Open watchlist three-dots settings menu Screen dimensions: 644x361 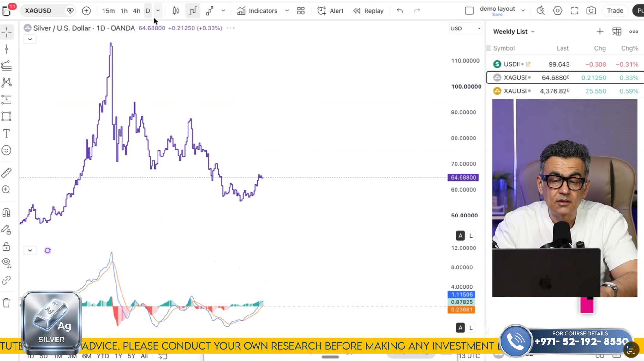(634, 32)
